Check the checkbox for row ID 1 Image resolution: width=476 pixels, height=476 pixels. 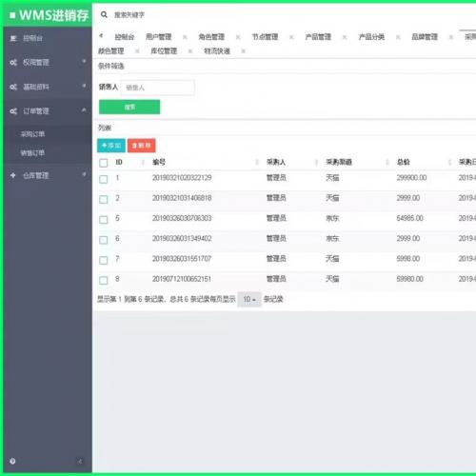click(x=104, y=179)
